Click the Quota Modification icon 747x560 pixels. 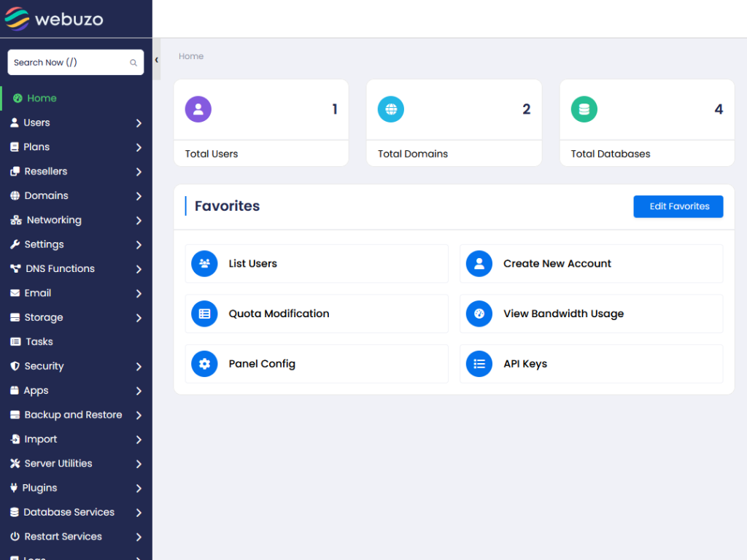click(204, 314)
